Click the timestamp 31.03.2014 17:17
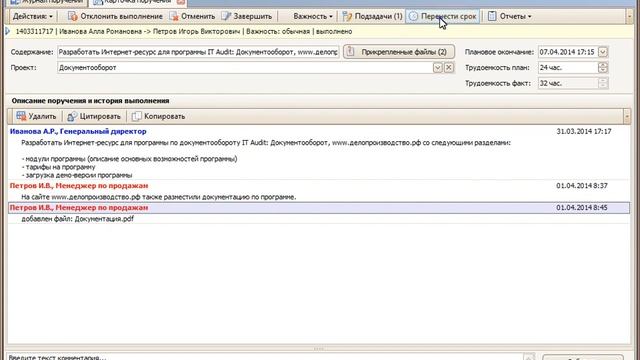The height and width of the screenshot is (360, 640). (x=584, y=131)
